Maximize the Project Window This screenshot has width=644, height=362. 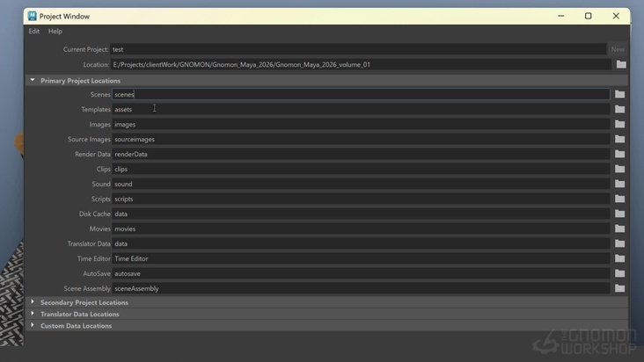point(589,16)
